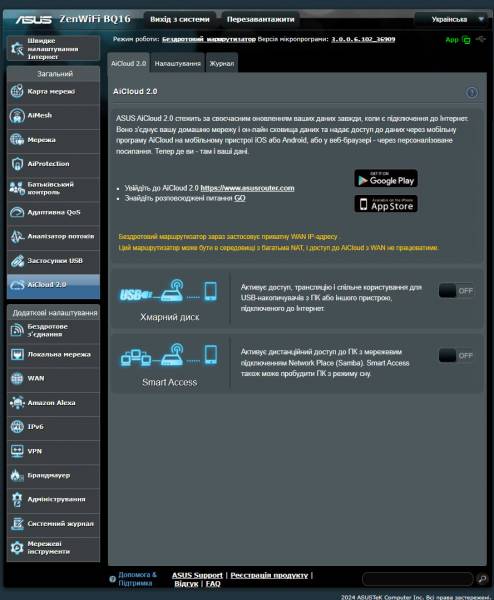This screenshot has height=600, width=494.
Task: Switch to the AiCloud 2.0 tab
Action: 129,63
